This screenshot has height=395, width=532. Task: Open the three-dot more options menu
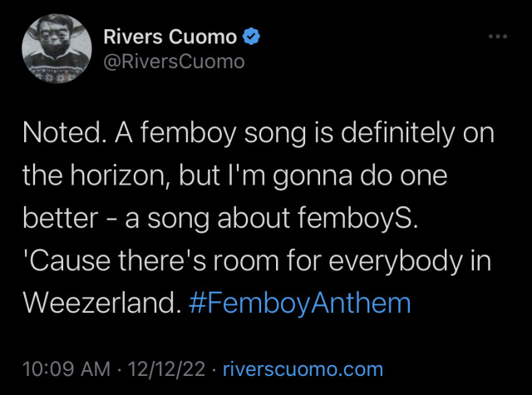[x=497, y=37]
